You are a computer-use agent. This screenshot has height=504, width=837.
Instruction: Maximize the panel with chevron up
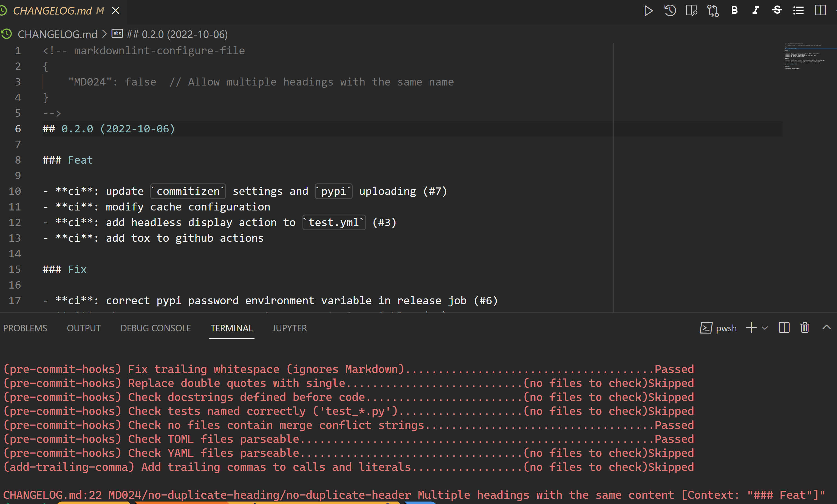click(827, 327)
